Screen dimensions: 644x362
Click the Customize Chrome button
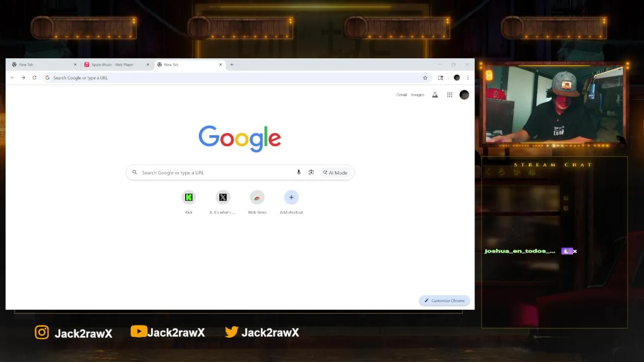(444, 301)
